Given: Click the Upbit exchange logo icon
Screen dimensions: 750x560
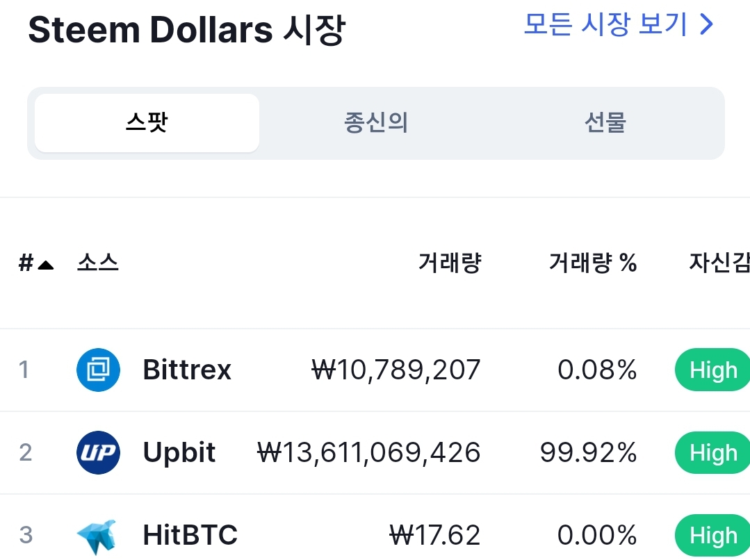Looking at the screenshot, I should pos(98,452).
